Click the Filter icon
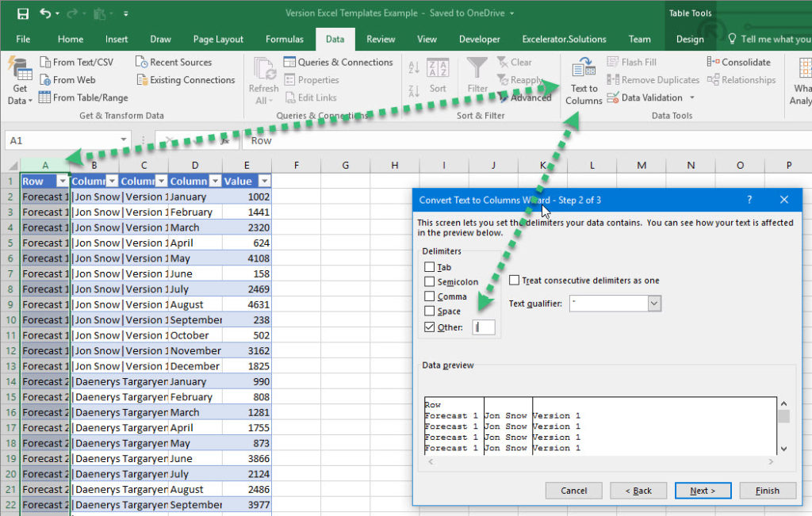Viewport: 812px width, 516px height. tap(477, 75)
